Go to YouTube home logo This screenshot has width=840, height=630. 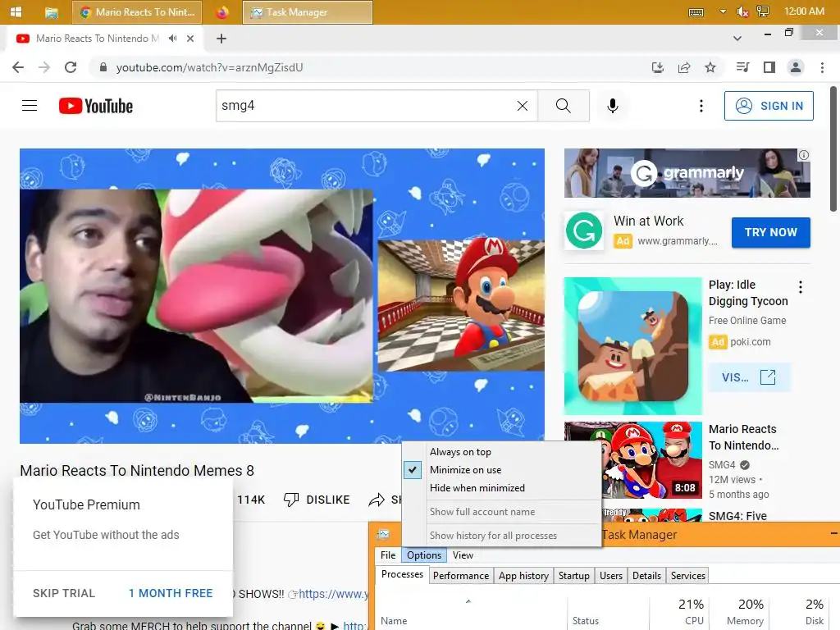click(96, 106)
